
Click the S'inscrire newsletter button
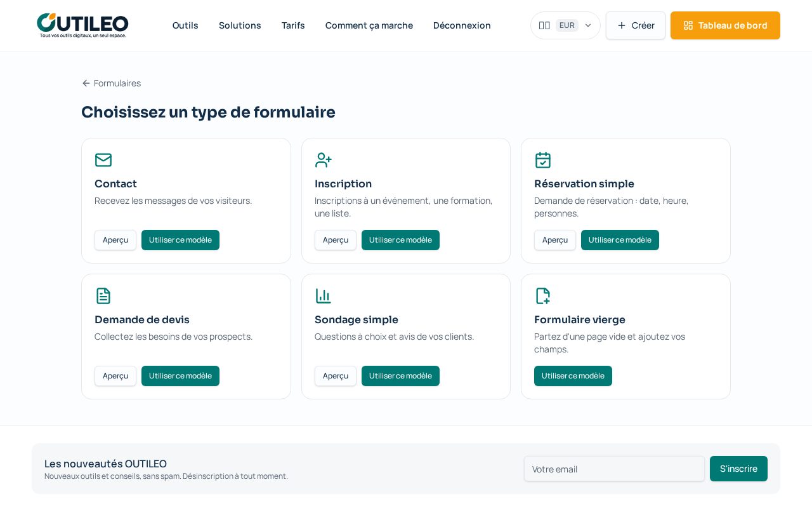(x=738, y=469)
